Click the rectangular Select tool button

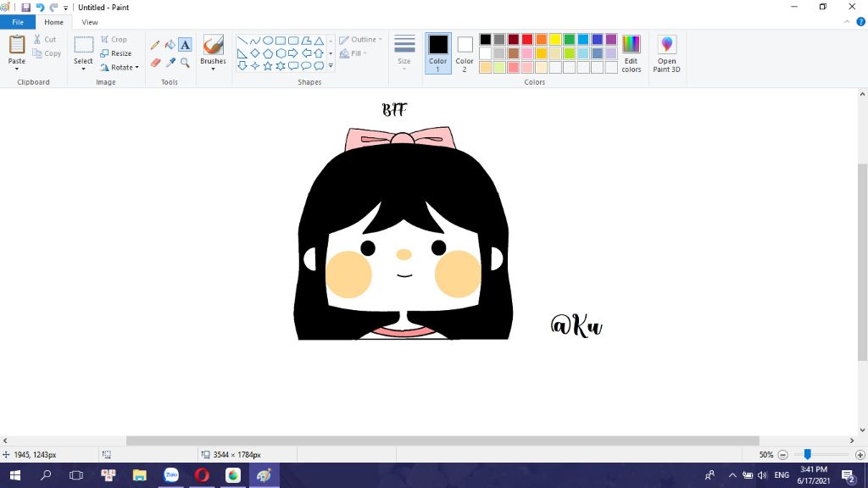tap(84, 45)
